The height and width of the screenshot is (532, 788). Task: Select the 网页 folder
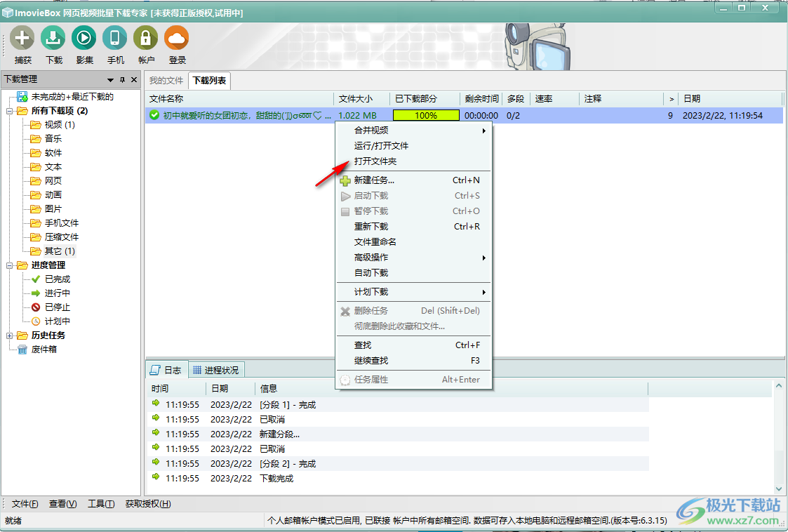pyautogui.click(x=53, y=181)
